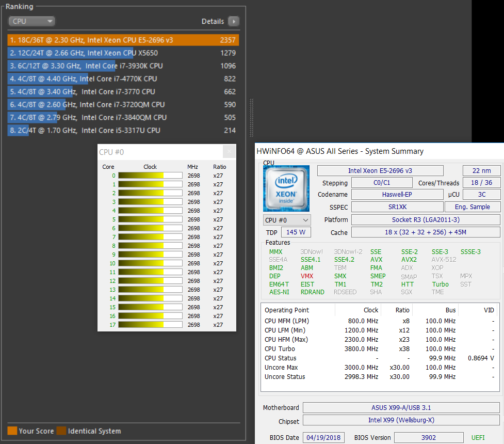504x444 pixels.
Task: Click the C0/C1 stepping field
Action: pos(382,183)
